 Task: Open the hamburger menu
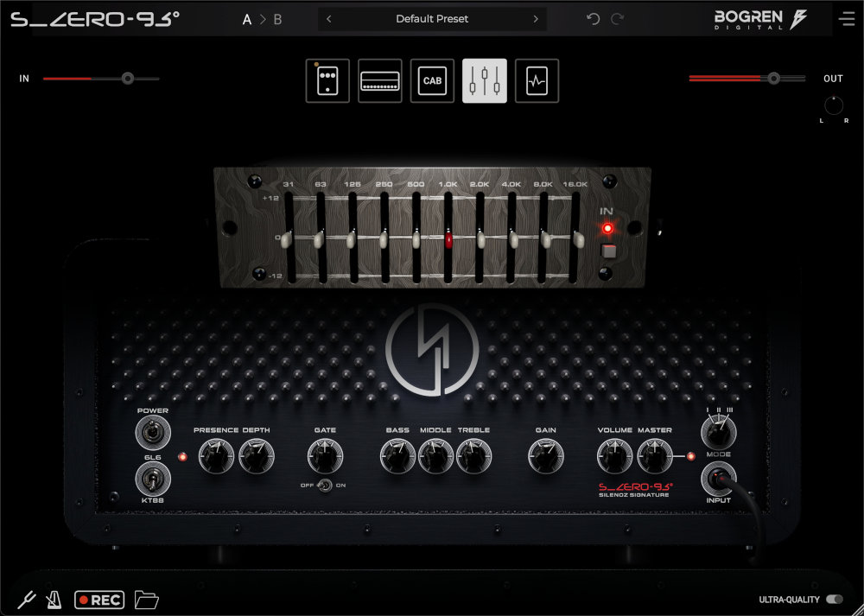click(846, 19)
